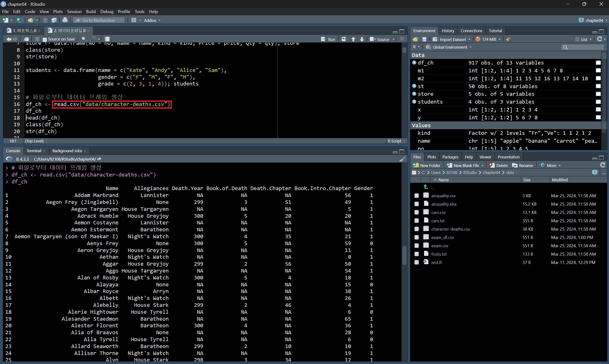Click the refresh icon in Files pane

point(602,165)
